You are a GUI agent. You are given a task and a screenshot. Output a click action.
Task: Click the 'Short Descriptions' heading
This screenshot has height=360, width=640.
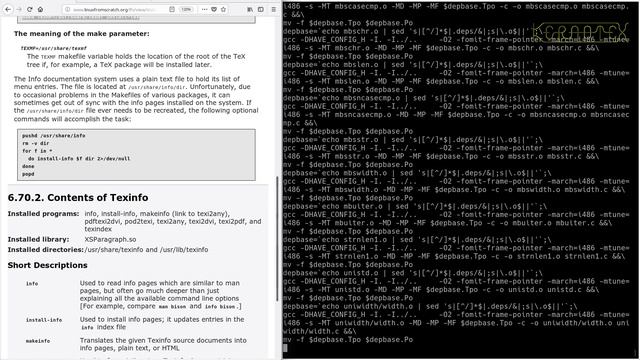(47, 265)
